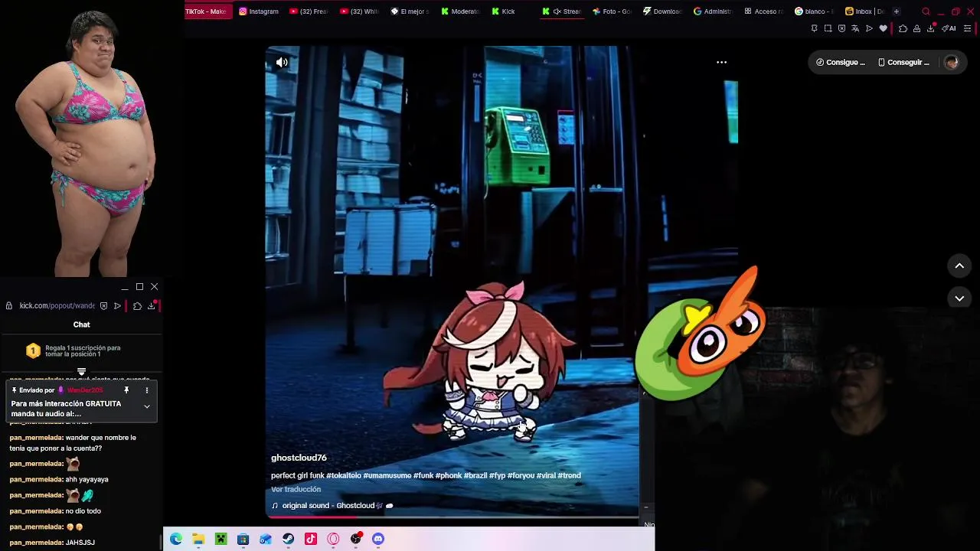Click the account icon in browser toolbar
This screenshot has height=551, width=980.
[916, 28]
